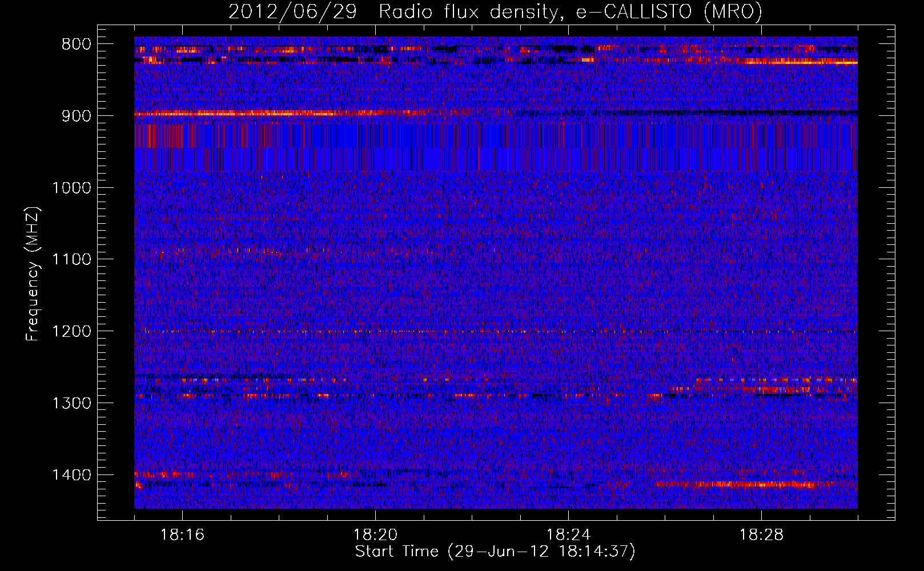Click the 1000 frequency axis label
This screenshot has width=924, height=571.
point(71,188)
